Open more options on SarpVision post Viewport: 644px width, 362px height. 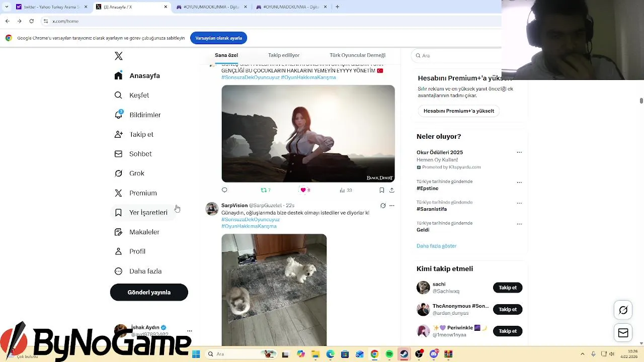(392, 206)
